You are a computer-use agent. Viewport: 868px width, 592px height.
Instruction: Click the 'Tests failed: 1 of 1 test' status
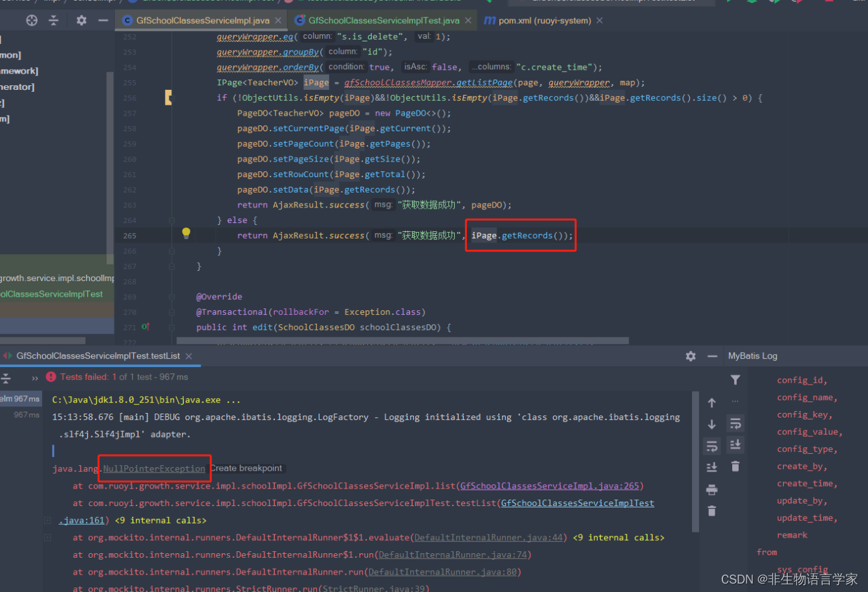(x=124, y=377)
